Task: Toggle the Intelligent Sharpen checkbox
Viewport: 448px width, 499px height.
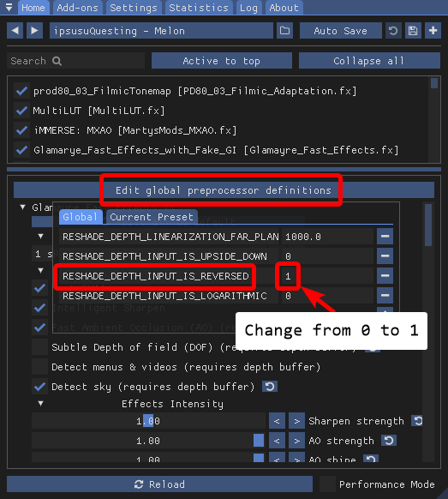Action: tap(39, 308)
